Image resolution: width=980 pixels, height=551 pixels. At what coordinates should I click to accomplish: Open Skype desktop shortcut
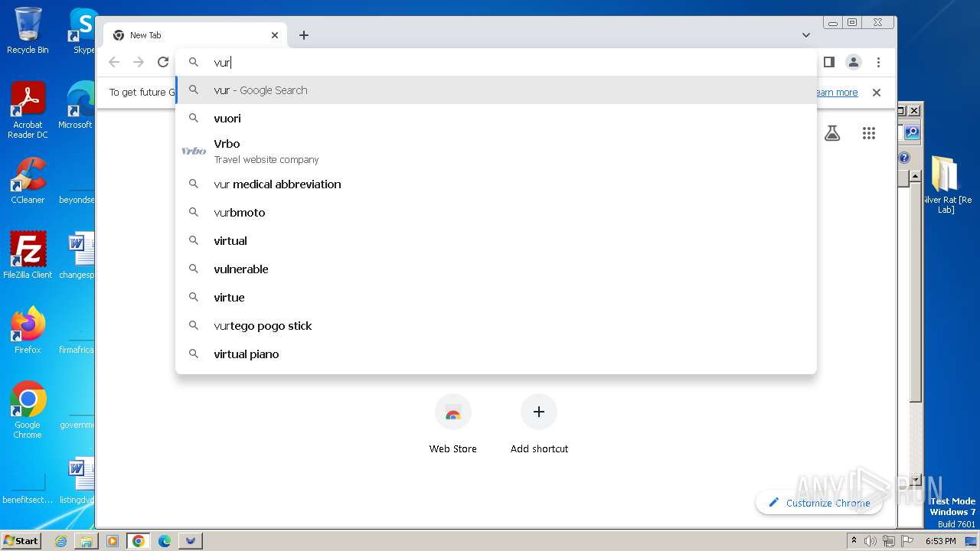(83, 31)
